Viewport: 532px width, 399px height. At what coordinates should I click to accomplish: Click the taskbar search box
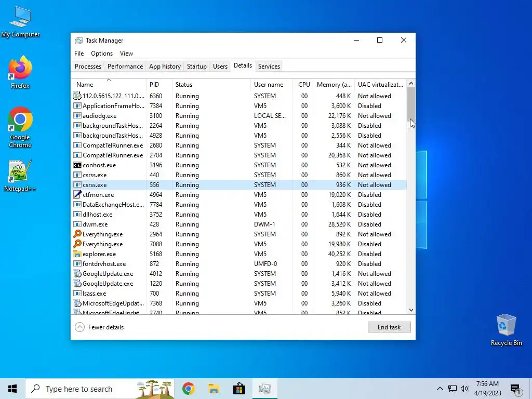pos(100,389)
